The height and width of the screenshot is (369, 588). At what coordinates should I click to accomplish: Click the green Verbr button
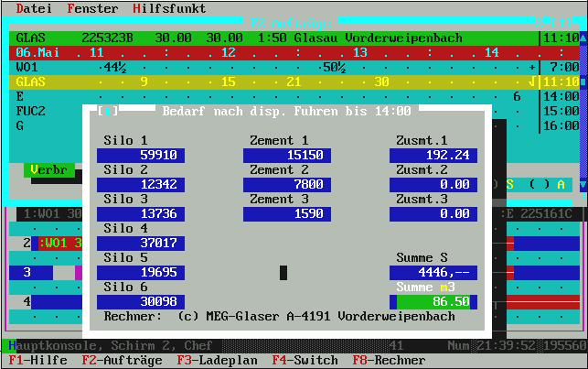(45, 170)
